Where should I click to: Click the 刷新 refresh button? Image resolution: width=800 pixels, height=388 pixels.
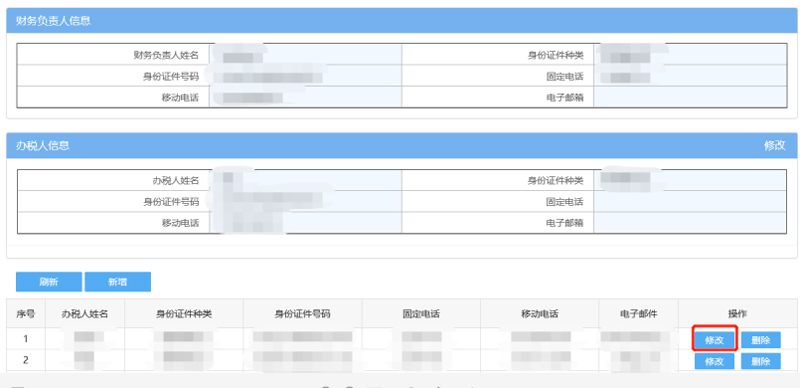coord(49,282)
